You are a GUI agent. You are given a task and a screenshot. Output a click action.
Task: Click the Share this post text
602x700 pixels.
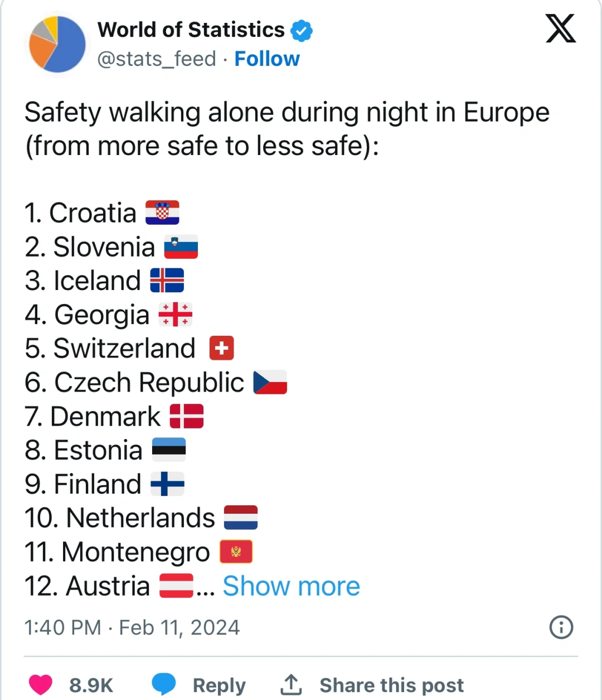391,685
